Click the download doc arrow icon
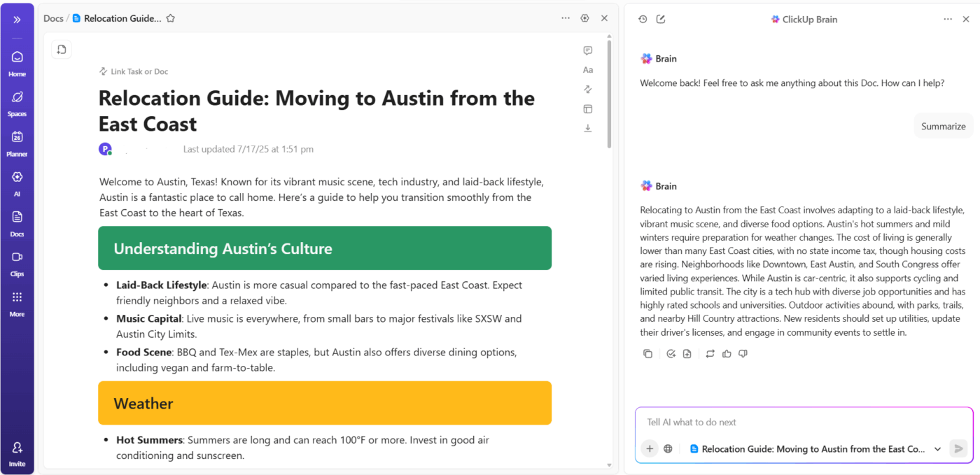The width and height of the screenshot is (980, 475). [x=587, y=128]
